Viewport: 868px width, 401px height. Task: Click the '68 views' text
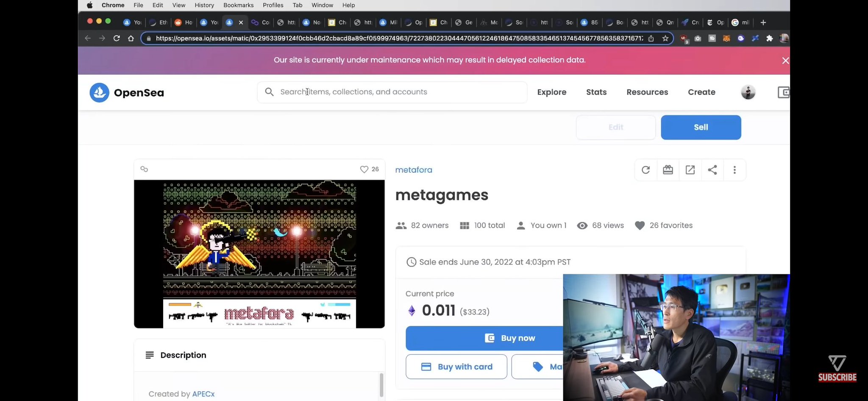(608, 225)
